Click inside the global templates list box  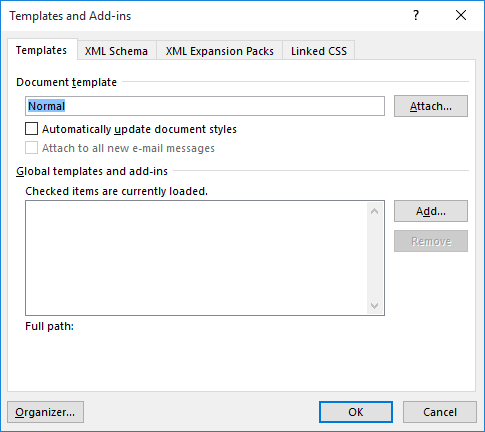point(197,258)
